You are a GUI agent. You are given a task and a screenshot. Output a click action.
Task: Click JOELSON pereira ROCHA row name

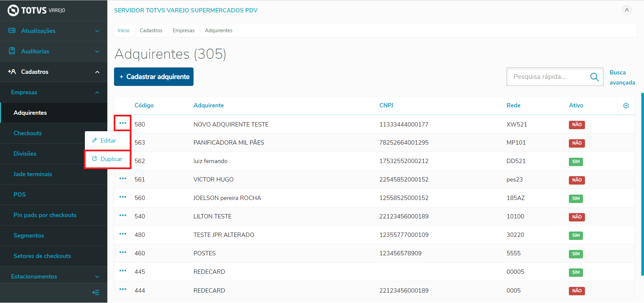pos(227,198)
